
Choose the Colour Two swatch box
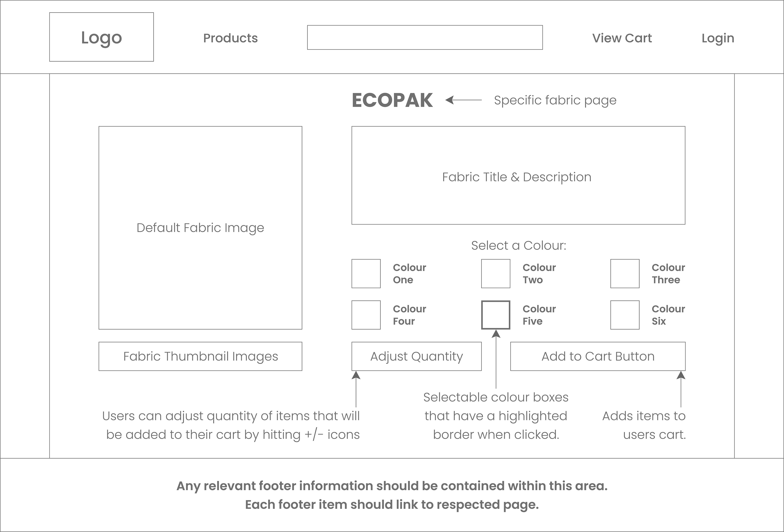click(496, 273)
